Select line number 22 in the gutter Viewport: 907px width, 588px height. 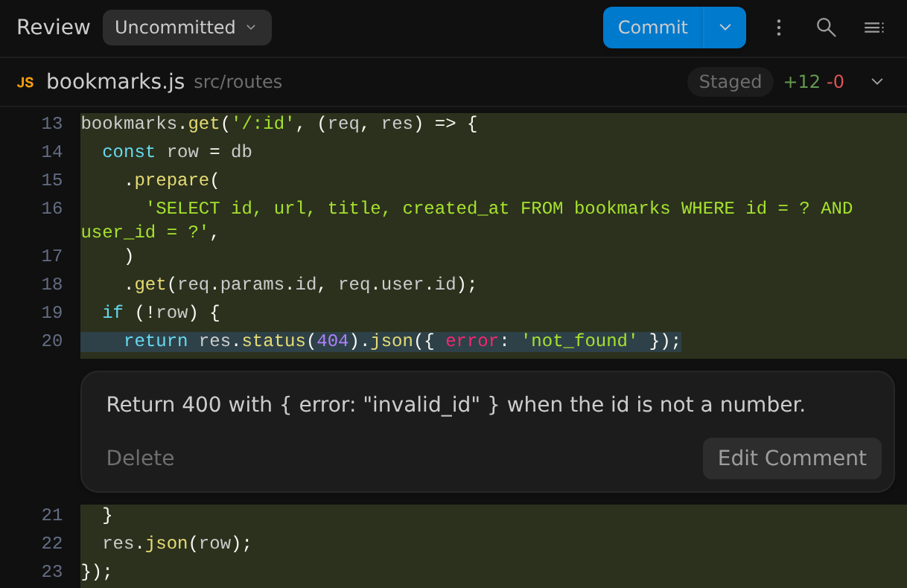tap(52, 543)
